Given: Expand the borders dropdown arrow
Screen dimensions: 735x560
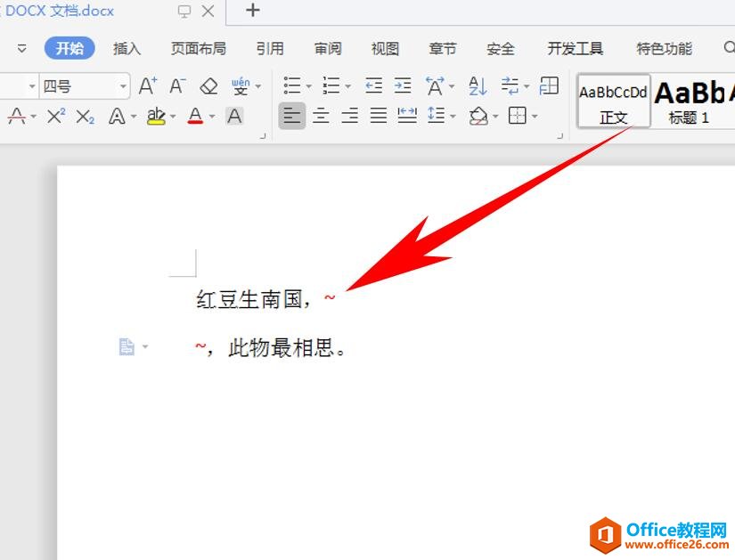Looking at the screenshot, I should pyautogui.click(x=535, y=117).
